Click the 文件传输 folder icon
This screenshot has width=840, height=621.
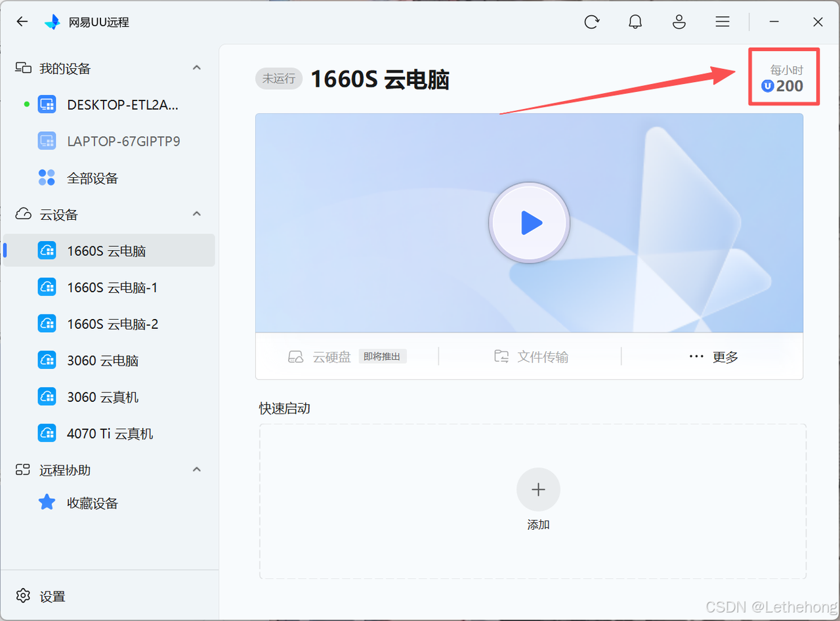click(501, 356)
